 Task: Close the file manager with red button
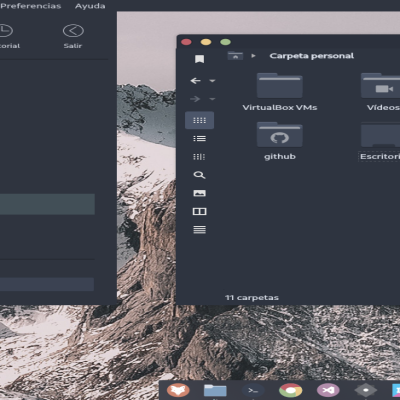[186, 42]
